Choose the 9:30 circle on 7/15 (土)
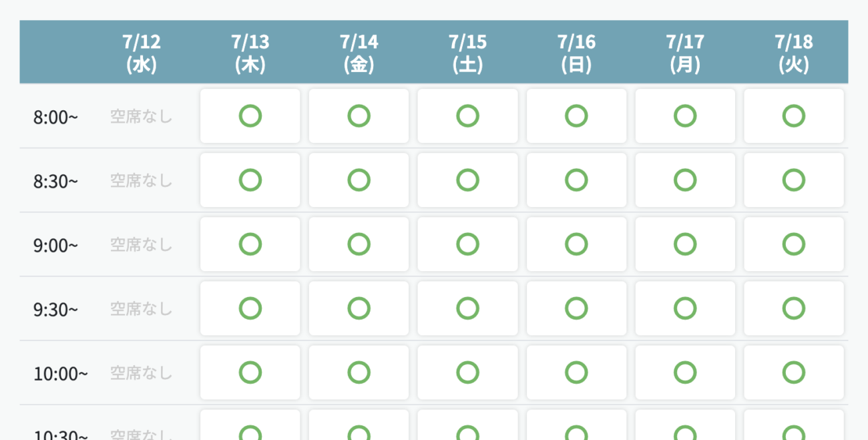Image resolution: width=868 pixels, height=440 pixels. point(467,308)
